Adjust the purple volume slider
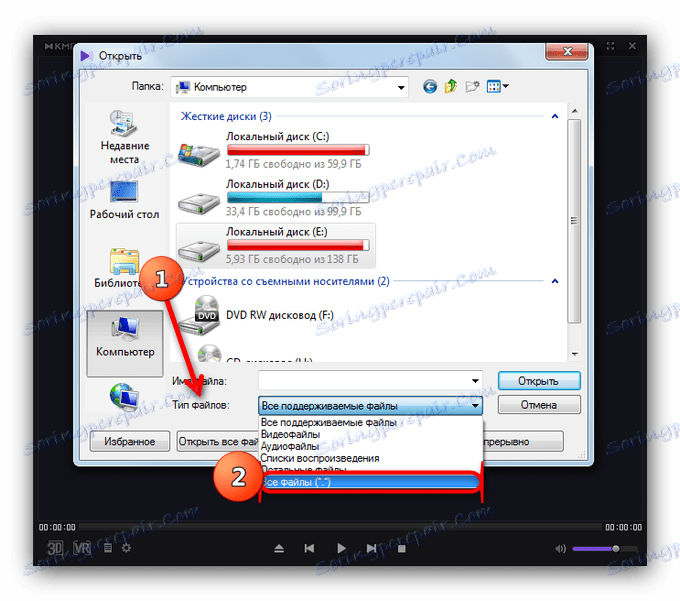 pos(605,549)
